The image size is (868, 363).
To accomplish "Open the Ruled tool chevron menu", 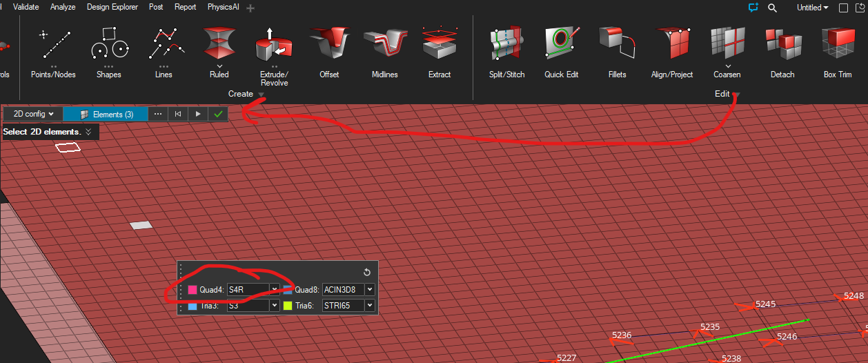I will [219, 66].
